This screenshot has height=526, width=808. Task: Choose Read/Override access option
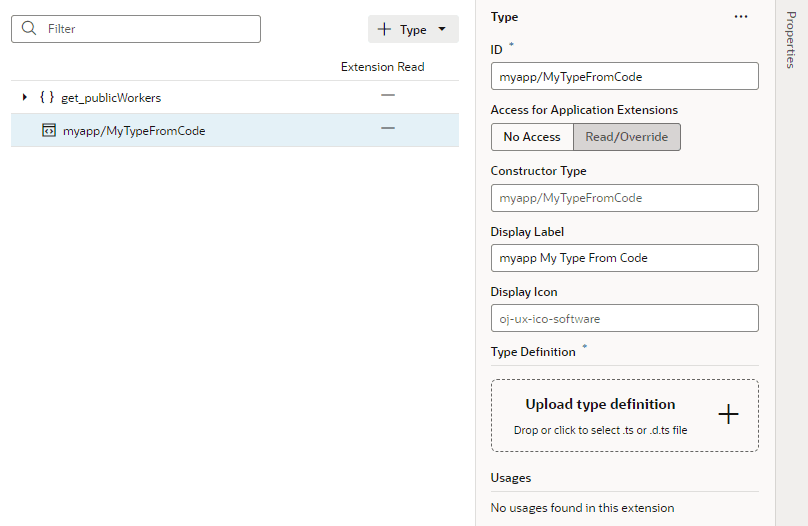pyautogui.click(x=627, y=137)
